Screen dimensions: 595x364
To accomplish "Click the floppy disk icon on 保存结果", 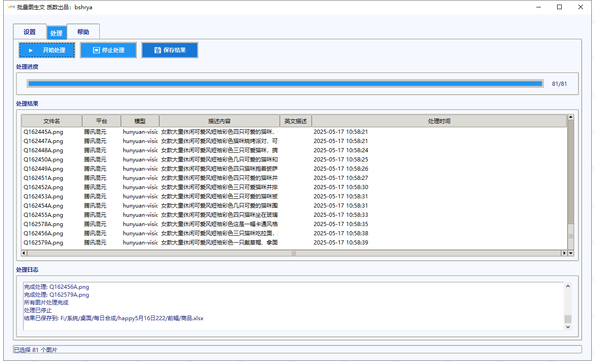I will [x=158, y=50].
